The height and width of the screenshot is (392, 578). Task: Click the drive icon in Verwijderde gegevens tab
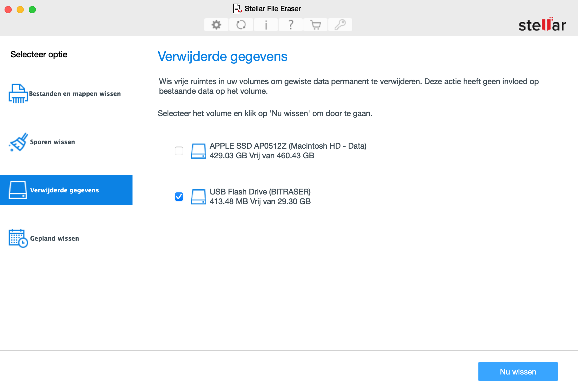pyautogui.click(x=18, y=190)
